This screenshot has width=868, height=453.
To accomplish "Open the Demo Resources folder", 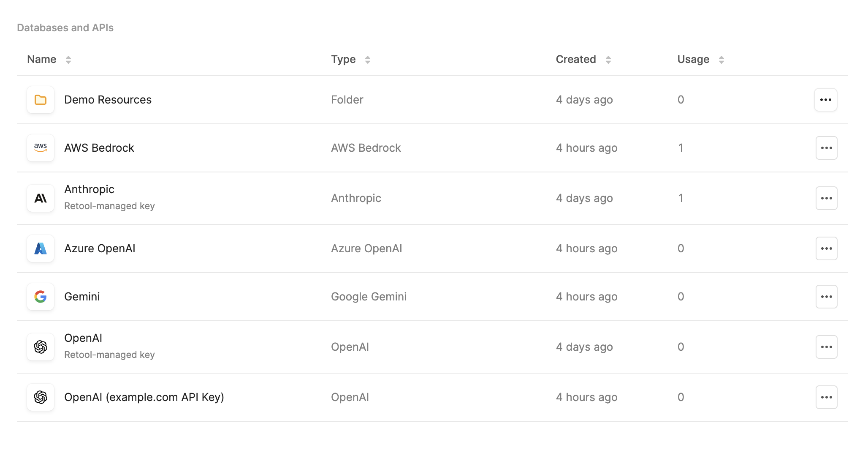I will pos(108,100).
